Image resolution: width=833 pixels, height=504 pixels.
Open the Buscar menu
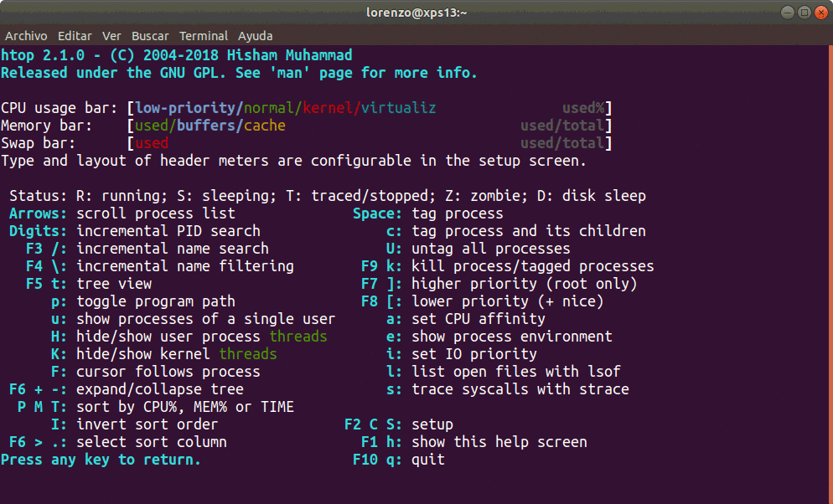[150, 36]
